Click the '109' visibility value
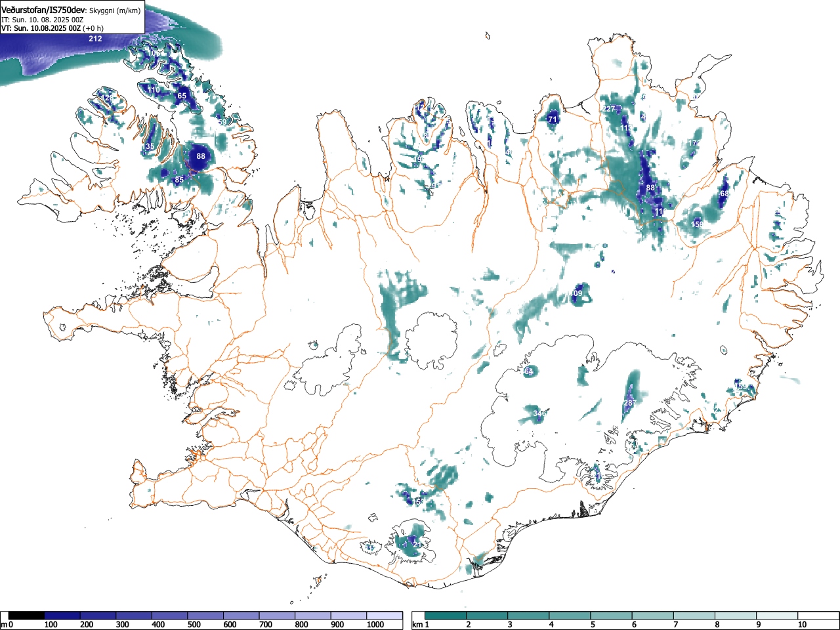The width and height of the screenshot is (840, 630). coord(576,293)
